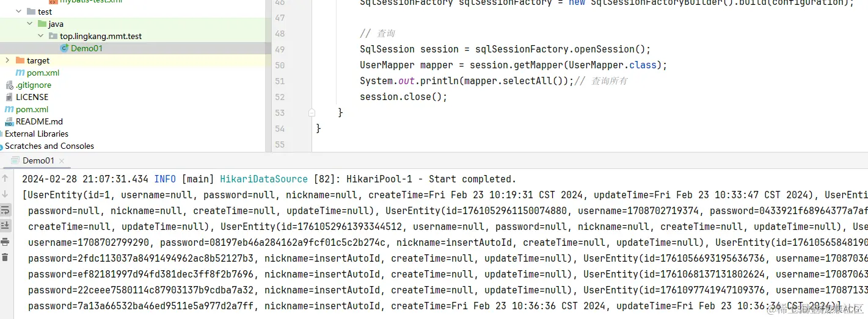Select External Libraries node
Image resolution: width=868 pixels, height=319 pixels.
[37, 134]
